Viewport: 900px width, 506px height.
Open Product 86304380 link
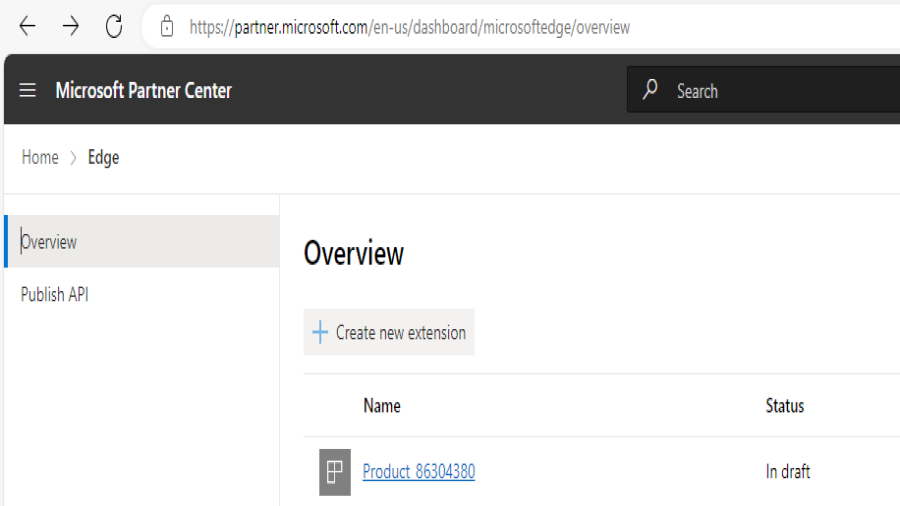[419, 472]
